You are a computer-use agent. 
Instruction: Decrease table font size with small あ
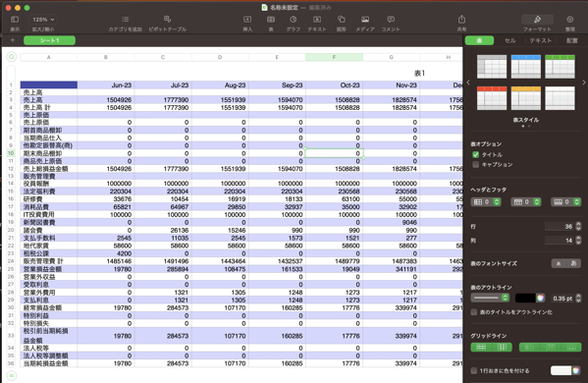click(559, 263)
